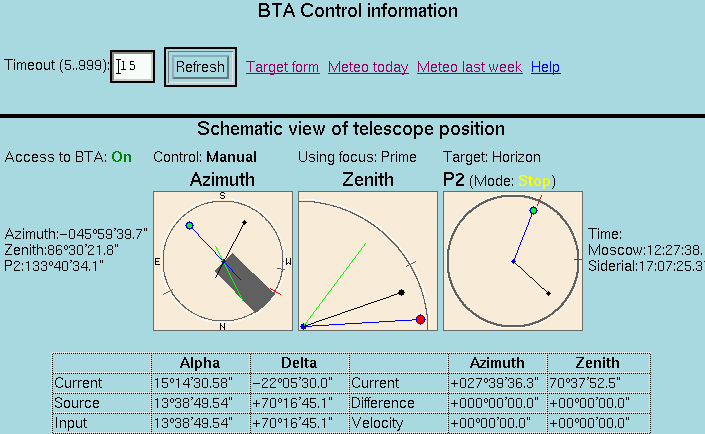Click the Input row label
705x434 pixels.
point(71,423)
